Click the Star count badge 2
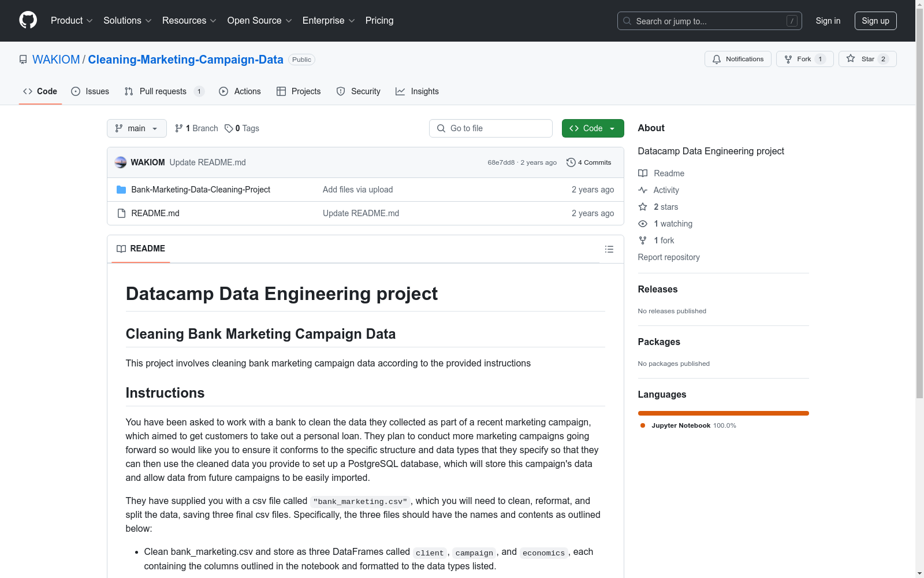Viewport: 924px width, 578px height. (883, 59)
